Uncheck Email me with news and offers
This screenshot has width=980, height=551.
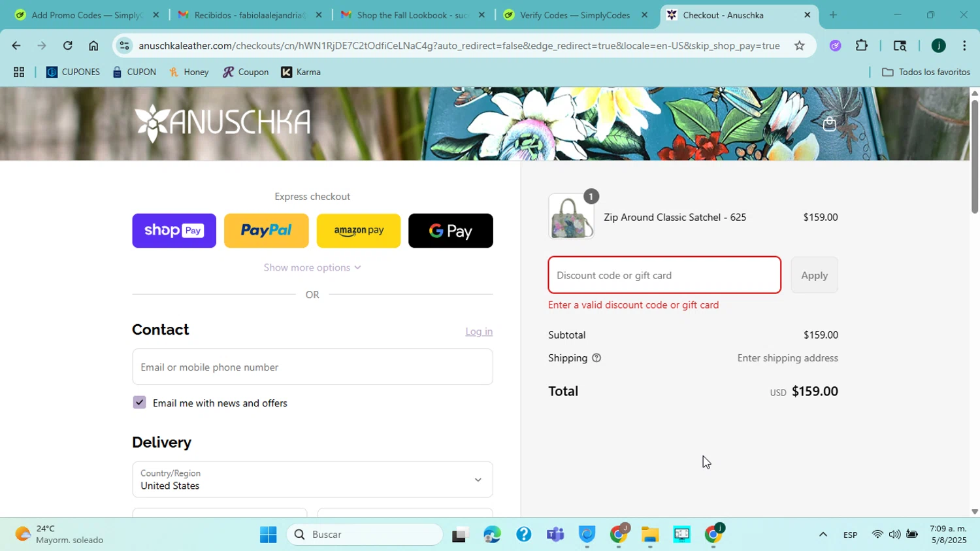(x=139, y=403)
